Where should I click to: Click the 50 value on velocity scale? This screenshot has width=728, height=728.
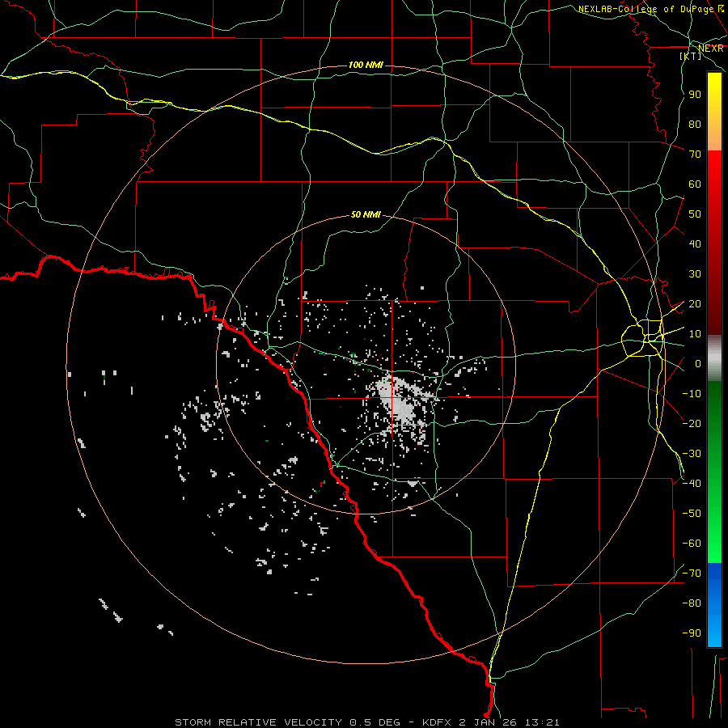tap(695, 214)
